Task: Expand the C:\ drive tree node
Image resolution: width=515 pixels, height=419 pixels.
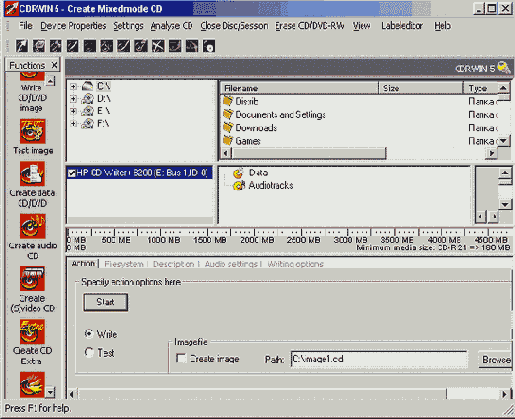Action: pos(73,87)
